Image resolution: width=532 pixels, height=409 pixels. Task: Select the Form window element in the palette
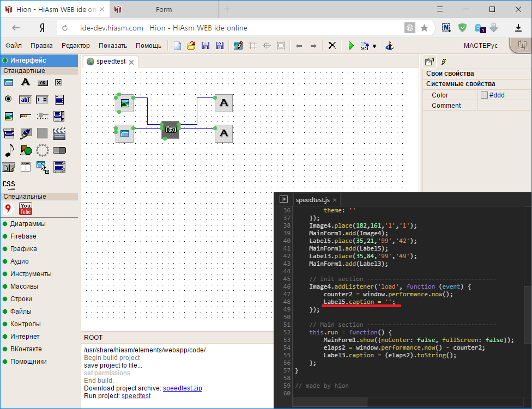9,82
